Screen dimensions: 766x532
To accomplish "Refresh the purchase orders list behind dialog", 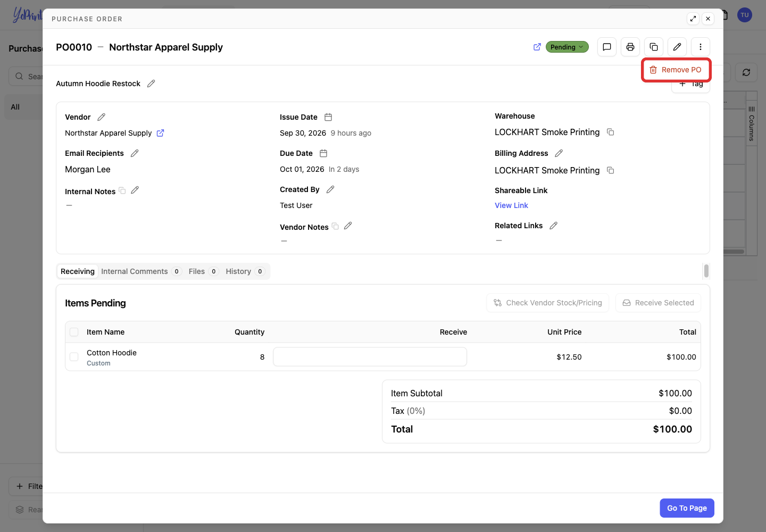I will (746, 72).
